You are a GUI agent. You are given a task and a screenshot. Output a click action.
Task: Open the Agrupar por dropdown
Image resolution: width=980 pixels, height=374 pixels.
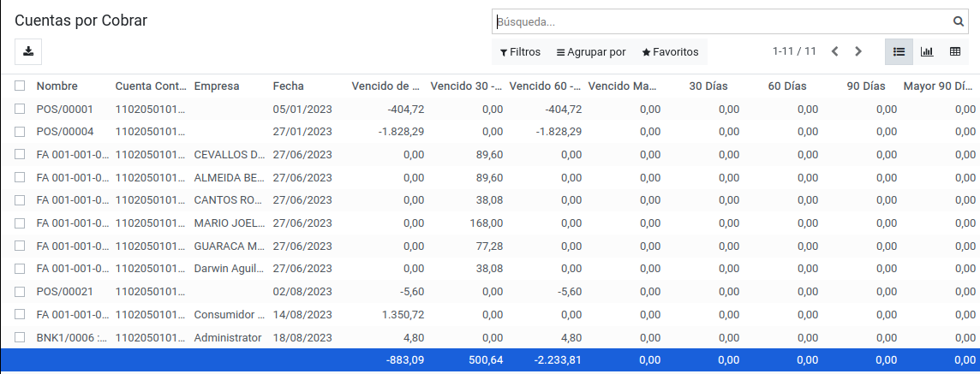[x=591, y=52]
